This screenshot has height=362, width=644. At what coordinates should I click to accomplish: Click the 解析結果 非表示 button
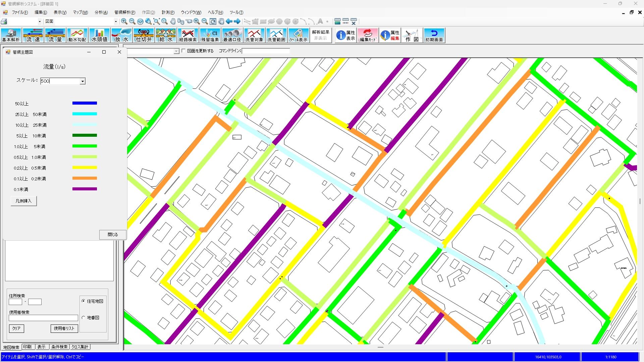[x=321, y=35]
